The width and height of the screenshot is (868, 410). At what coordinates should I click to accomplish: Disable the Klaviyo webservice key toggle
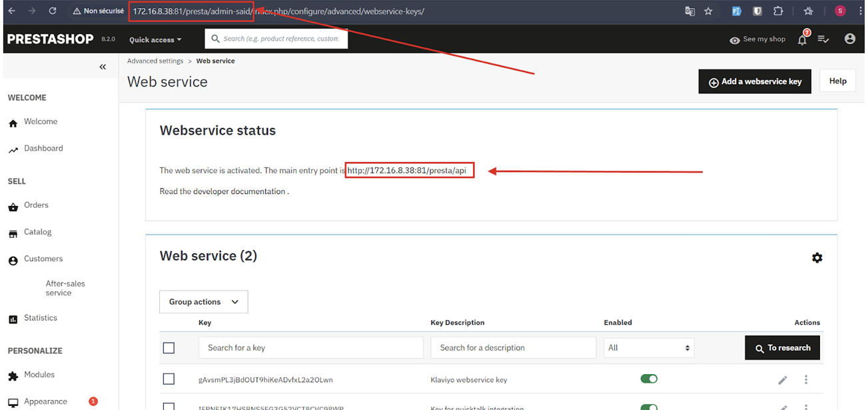pyautogui.click(x=649, y=379)
